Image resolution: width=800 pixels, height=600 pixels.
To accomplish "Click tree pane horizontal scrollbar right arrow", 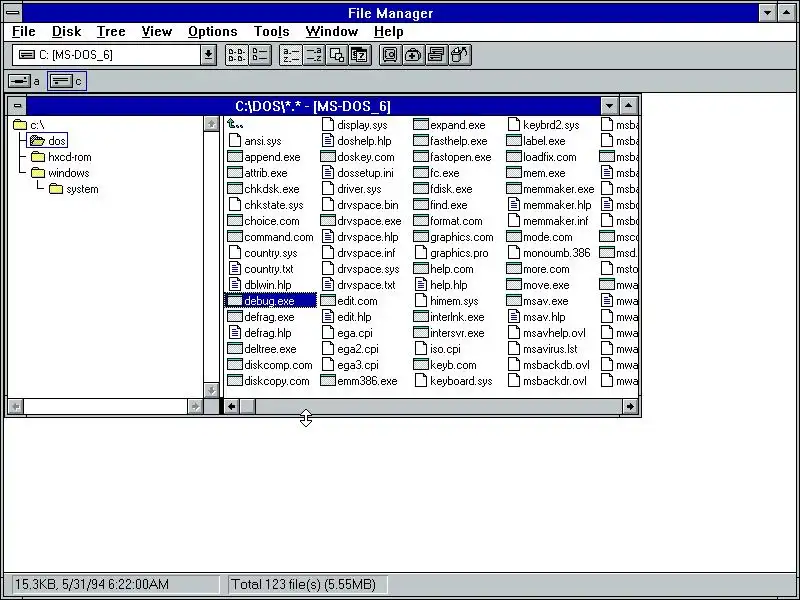I will [x=194, y=406].
